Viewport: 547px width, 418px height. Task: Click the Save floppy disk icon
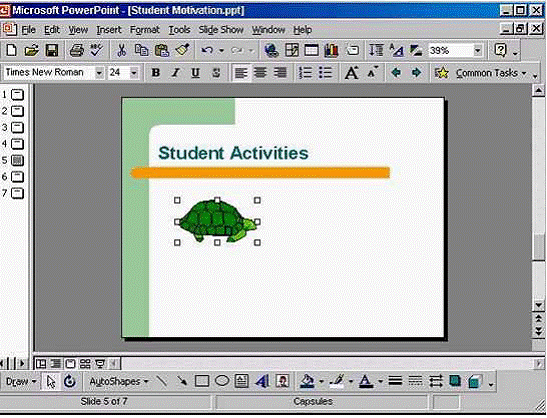coord(52,51)
